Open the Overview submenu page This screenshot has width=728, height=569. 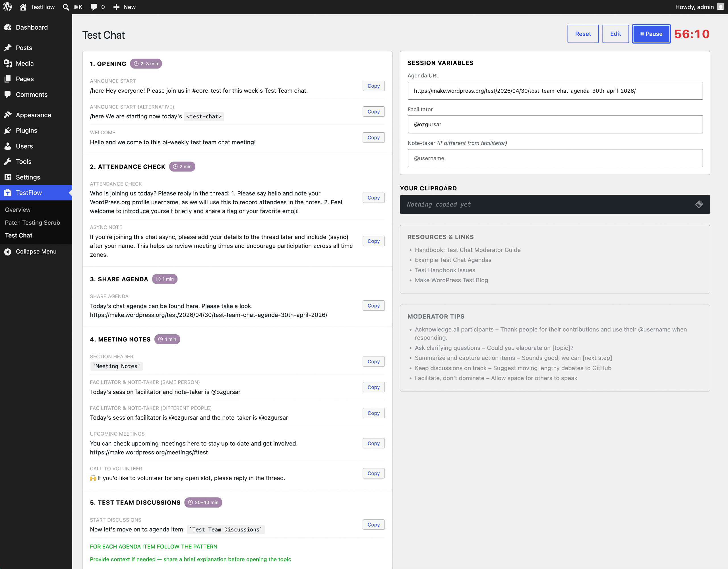tap(18, 209)
